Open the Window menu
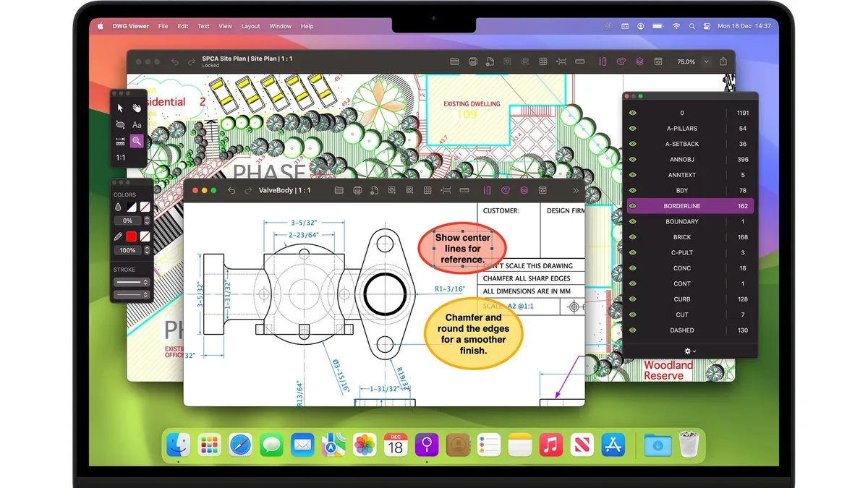The image size is (868, 488). pos(281,26)
